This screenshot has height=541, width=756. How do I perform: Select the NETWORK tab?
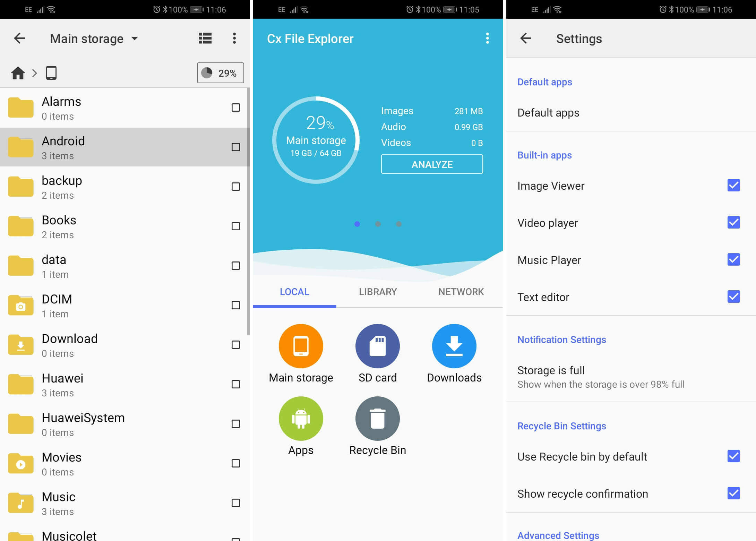[462, 292]
